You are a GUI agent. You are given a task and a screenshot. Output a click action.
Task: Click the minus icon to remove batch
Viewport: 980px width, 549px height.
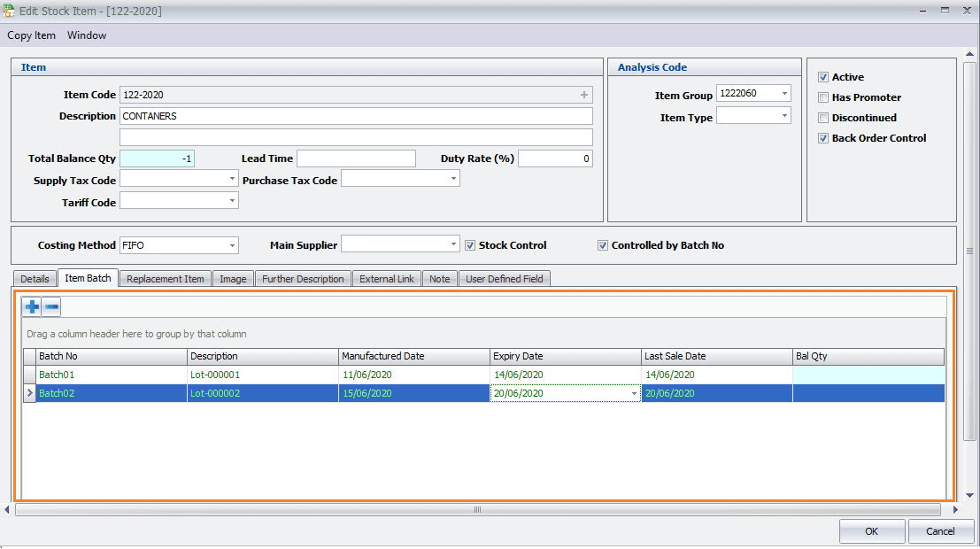[x=52, y=307]
